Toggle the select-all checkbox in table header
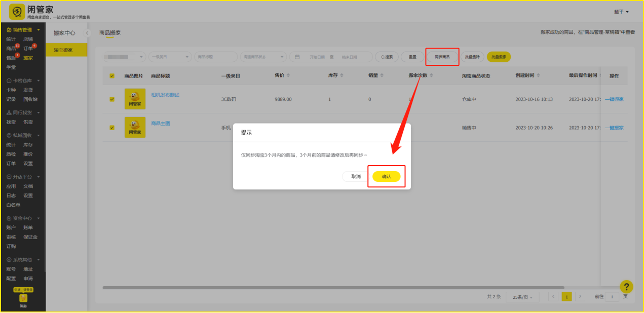The width and height of the screenshot is (644, 313). coord(112,76)
